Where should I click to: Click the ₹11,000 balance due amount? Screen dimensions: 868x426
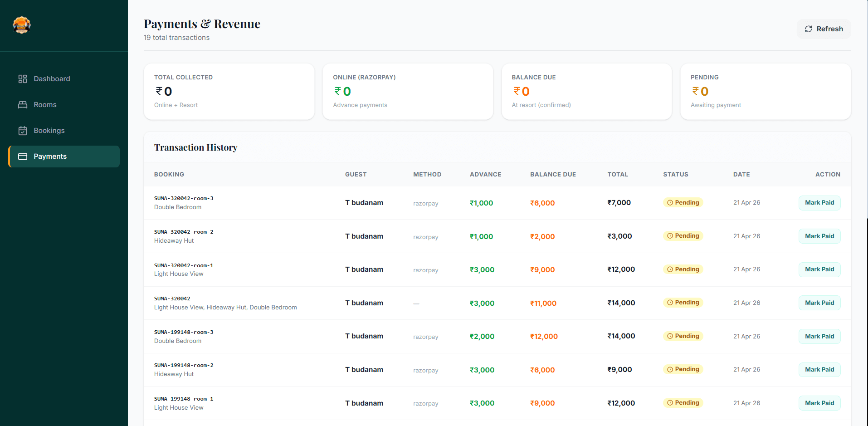(x=543, y=303)
